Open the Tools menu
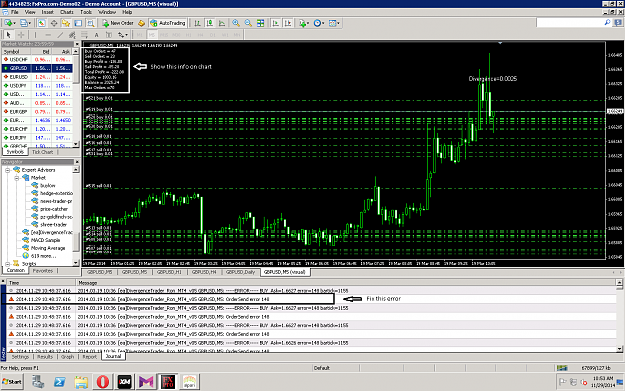 point(86,12)
